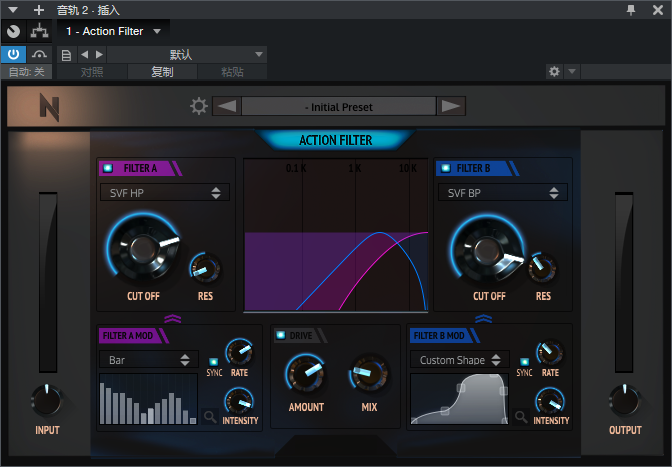Click the round knob icon in the top-left corner
The image size is (672, 467).
tap(14, 31)
